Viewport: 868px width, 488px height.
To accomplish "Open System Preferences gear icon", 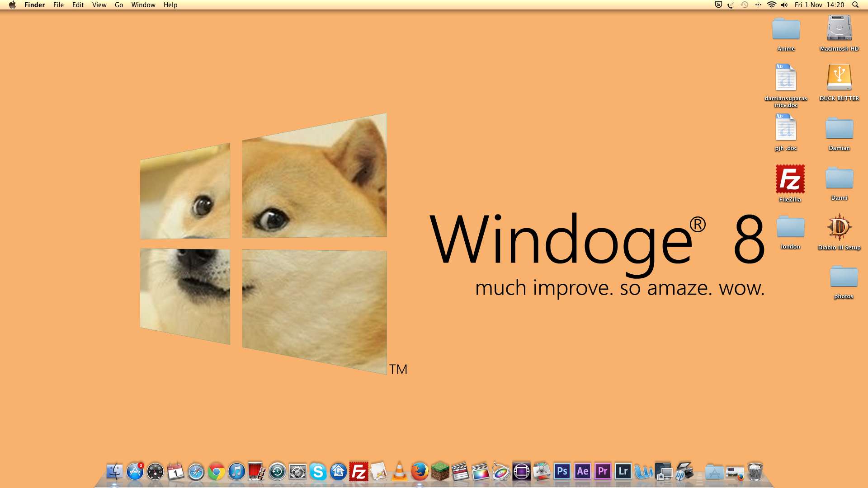I will (x=297, y=472).
